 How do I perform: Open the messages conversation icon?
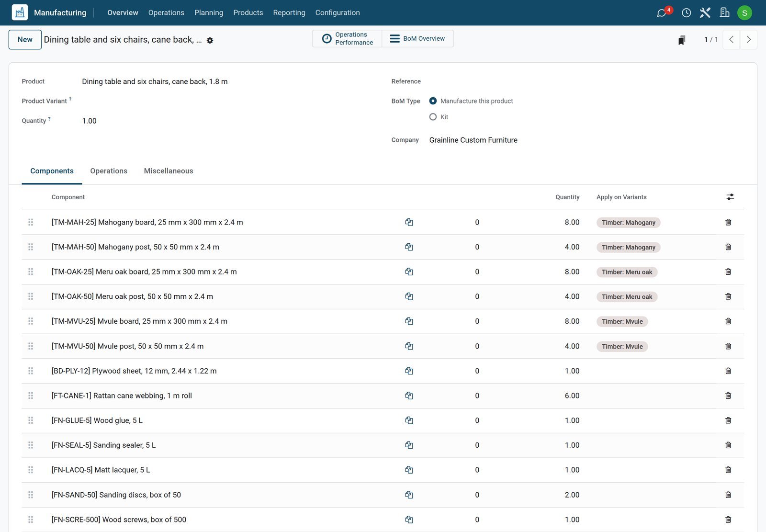(662, 13)
